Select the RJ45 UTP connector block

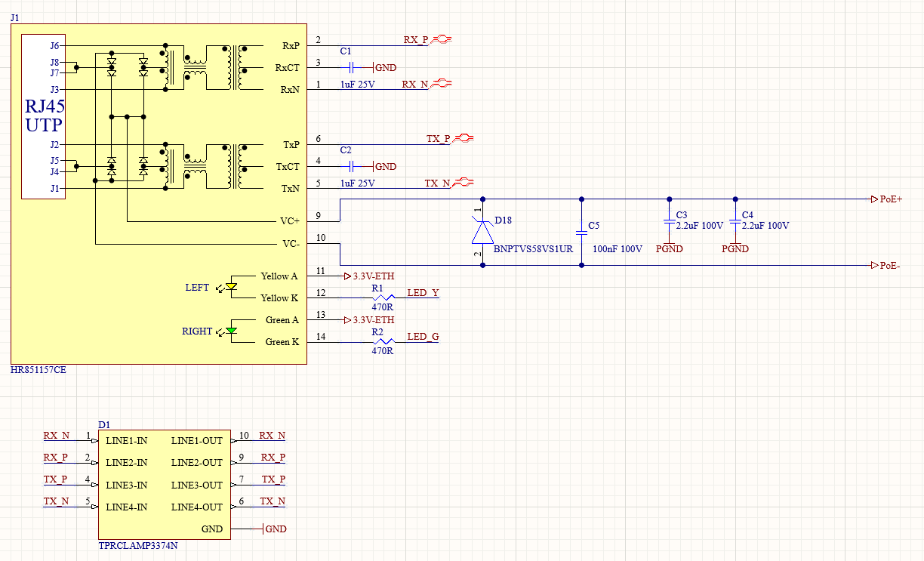coord(43,117)
